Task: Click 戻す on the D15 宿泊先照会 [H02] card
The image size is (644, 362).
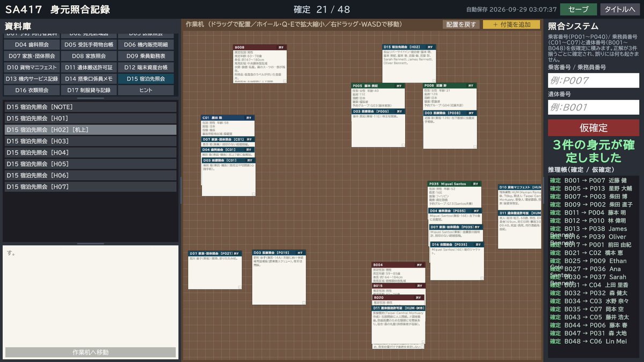Action: 430,47
